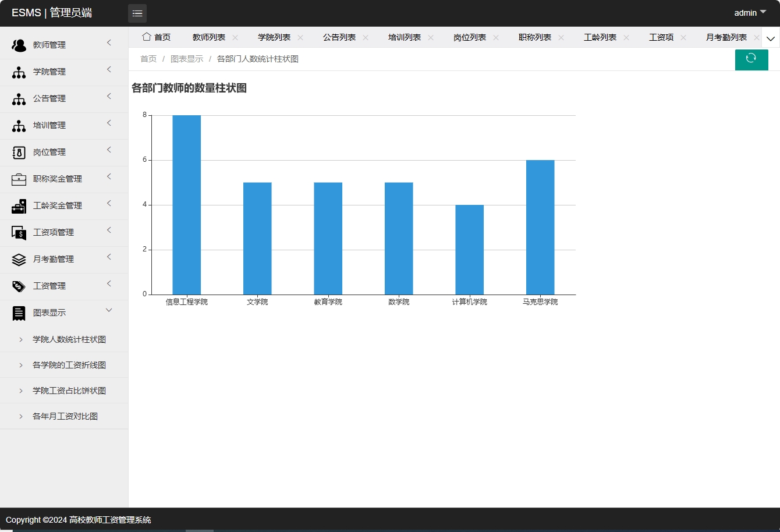Expand the 工龄奖金管理 submenu chevron
This screenshot has height=532, width=780.
(x=109, y=203)
